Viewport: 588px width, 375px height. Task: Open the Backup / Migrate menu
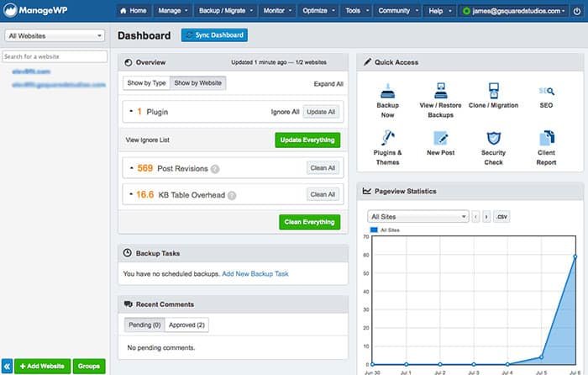(x=226, y=11)
